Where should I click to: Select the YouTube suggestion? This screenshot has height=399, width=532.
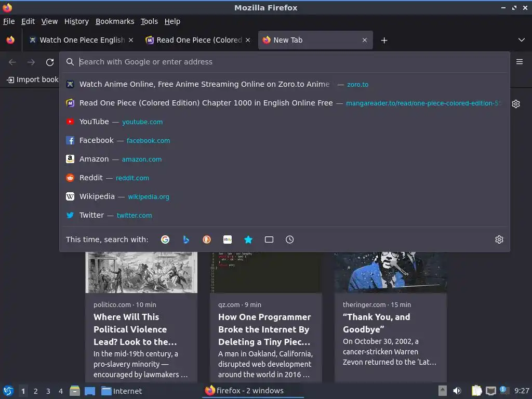coord(284,122)
